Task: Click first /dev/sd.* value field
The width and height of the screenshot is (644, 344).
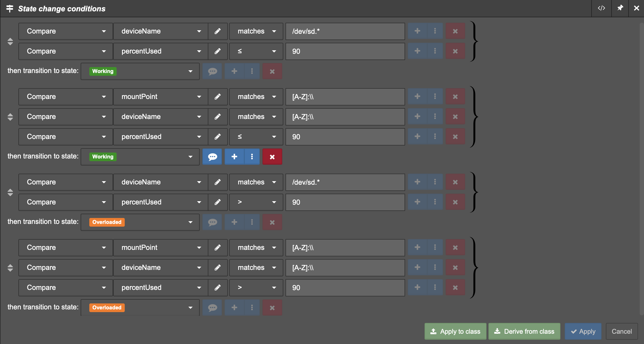Action: 345,31
